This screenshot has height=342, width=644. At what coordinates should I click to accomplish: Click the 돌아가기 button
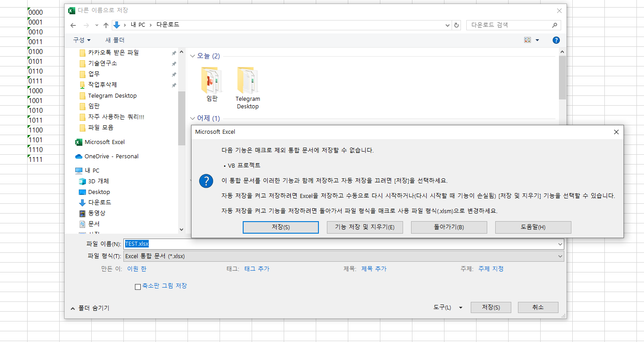pyautogui.click(x=449, y=227)
